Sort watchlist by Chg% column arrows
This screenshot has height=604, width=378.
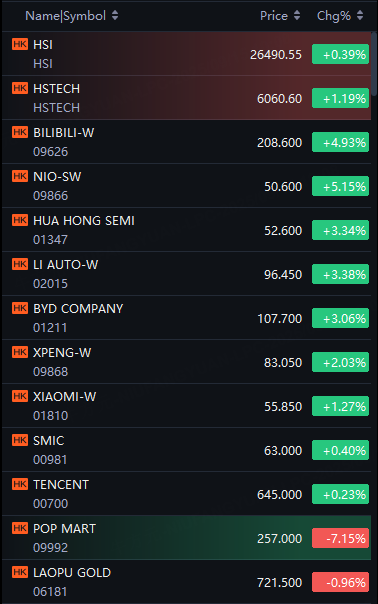tap(360, 15)
